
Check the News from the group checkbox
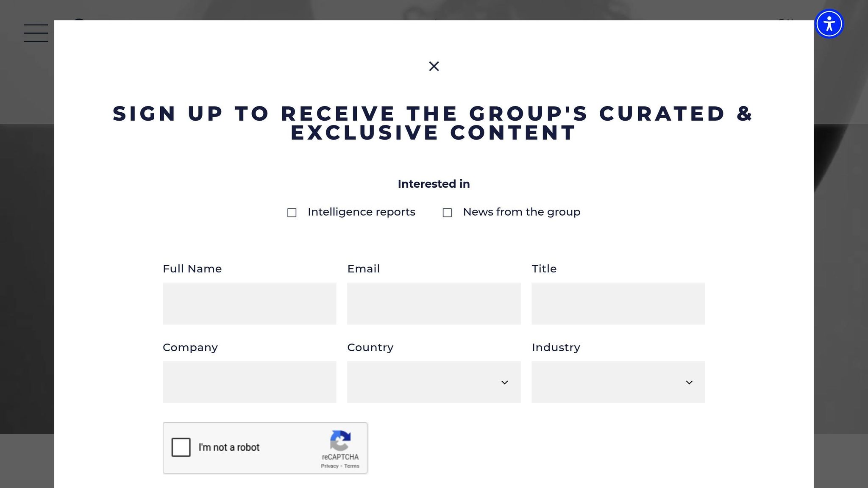point(448,213)
